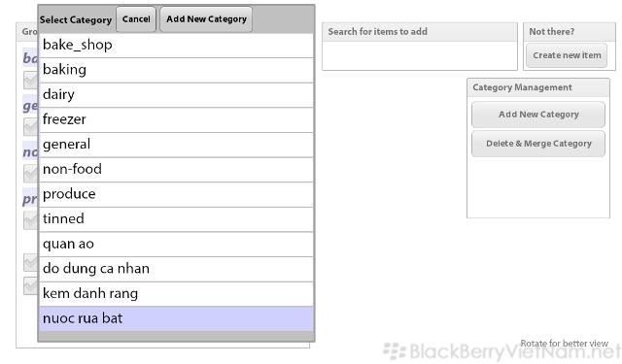Pick produce from the list
The height and width of the screenshot is (364, 622).
tap(176, 194)
